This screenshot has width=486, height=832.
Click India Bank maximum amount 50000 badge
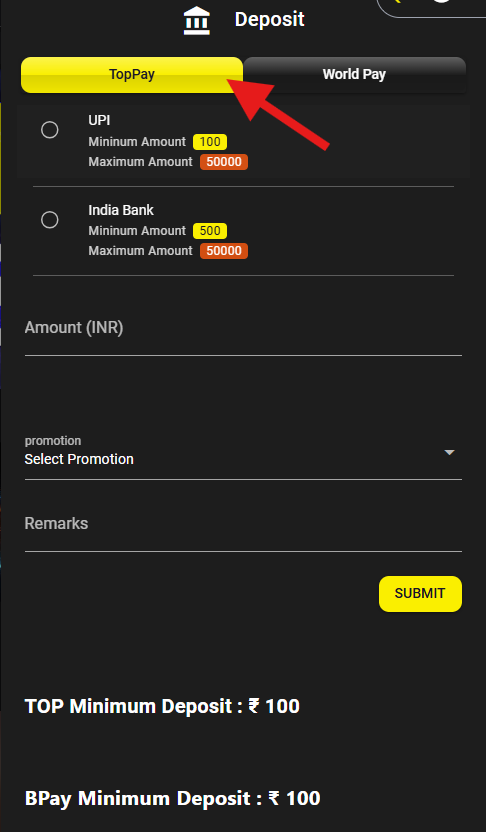coord(224,251)
